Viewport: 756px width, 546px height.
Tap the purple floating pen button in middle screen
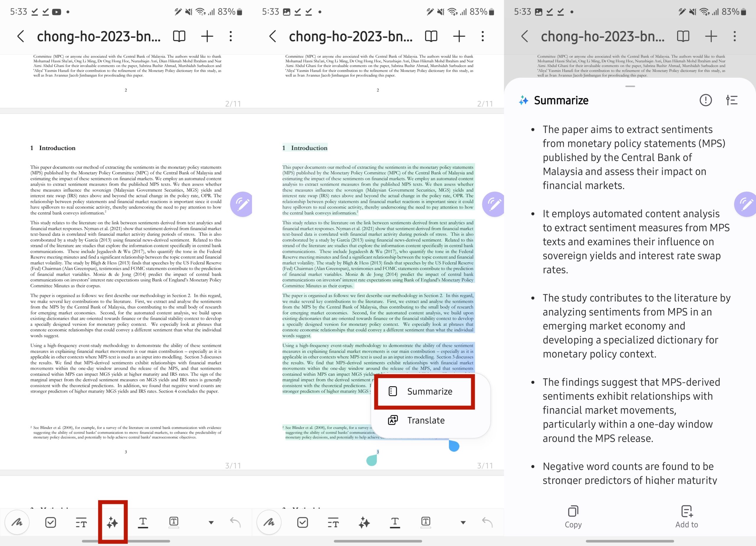click(494, 204)
